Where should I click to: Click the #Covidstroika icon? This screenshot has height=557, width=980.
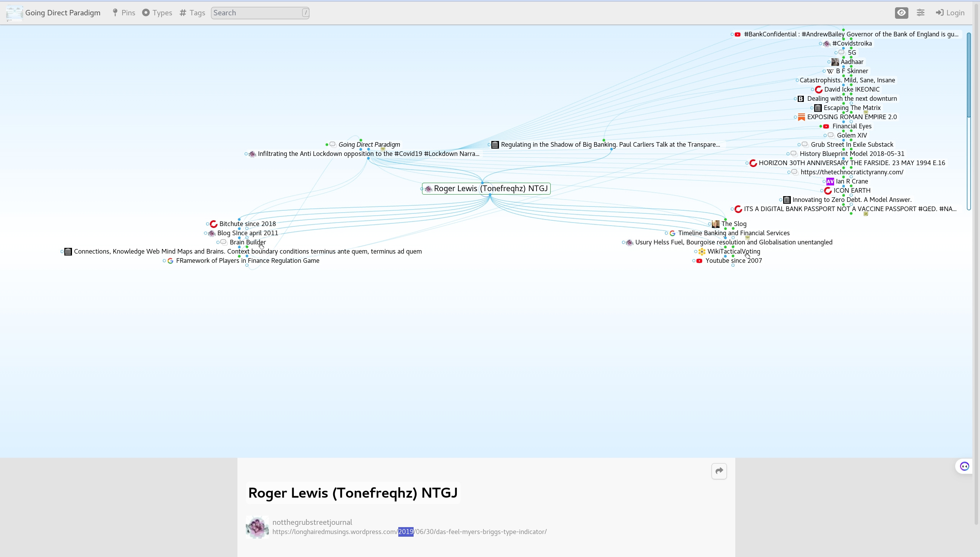(827, 44)
